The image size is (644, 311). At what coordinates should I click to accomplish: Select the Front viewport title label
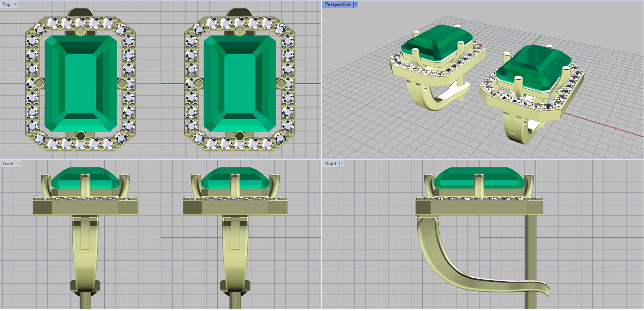[x=8, y=164]
